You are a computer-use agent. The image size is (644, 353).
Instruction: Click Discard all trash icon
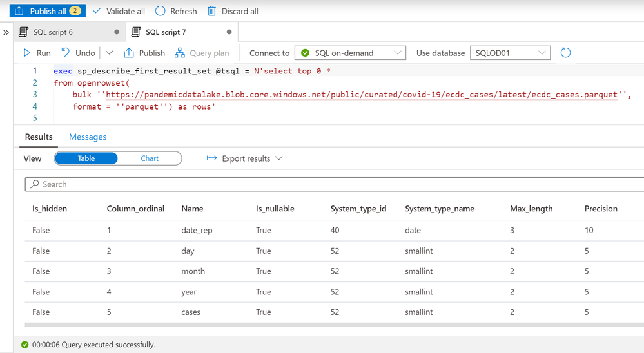[x=211, y=11]
